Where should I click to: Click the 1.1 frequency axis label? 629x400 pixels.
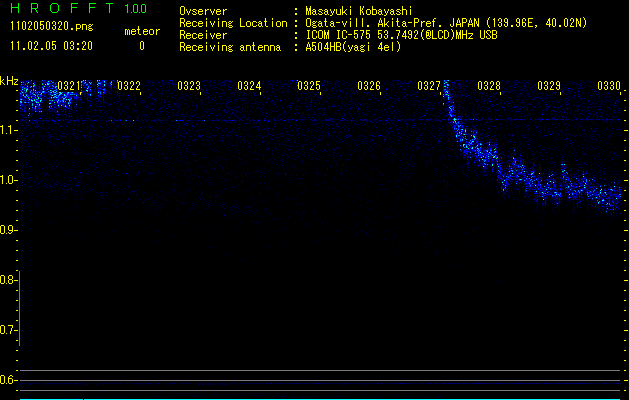pyautogui.click(x=9, y=130)
